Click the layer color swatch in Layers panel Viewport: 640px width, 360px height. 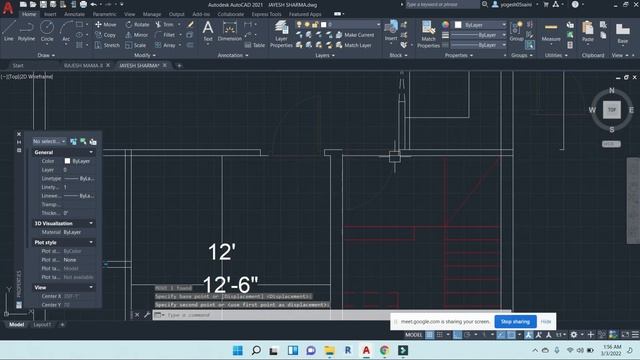(324, 24)
